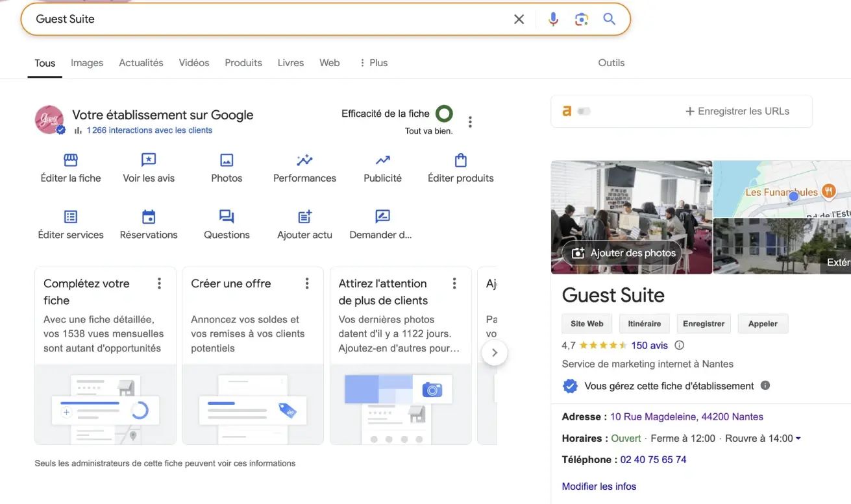
Task: Clear the search box with the X icon
Action: 519,19
